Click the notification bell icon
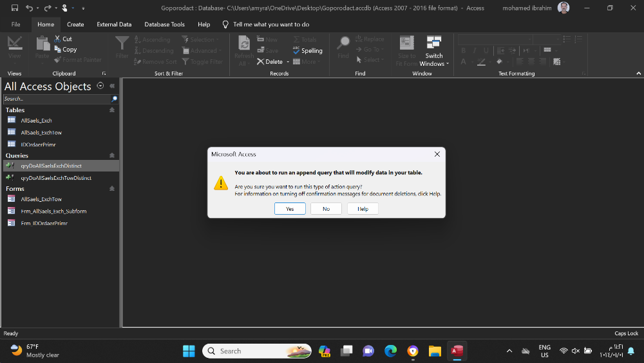Viewport: 644px width, 363px height. 631,351
